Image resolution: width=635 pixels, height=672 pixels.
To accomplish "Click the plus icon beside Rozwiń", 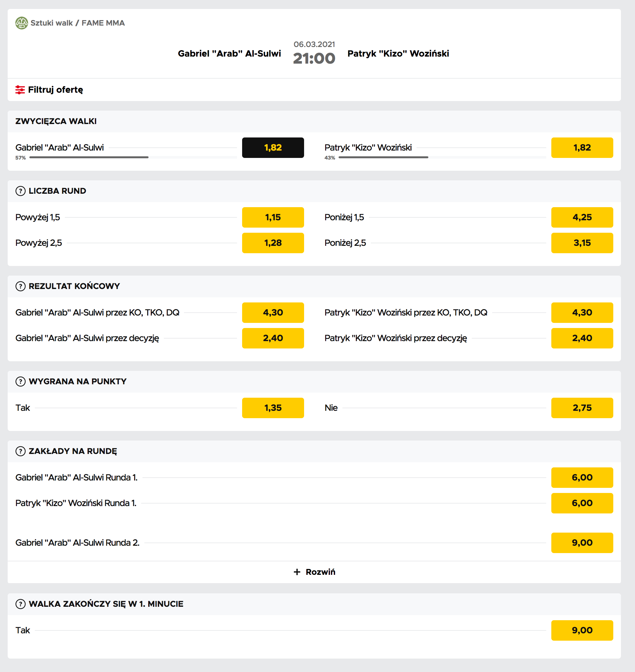I will click(x=297, y=572).
